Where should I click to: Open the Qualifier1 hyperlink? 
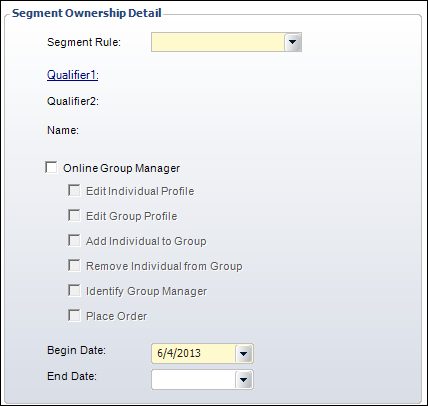(73, 75)
